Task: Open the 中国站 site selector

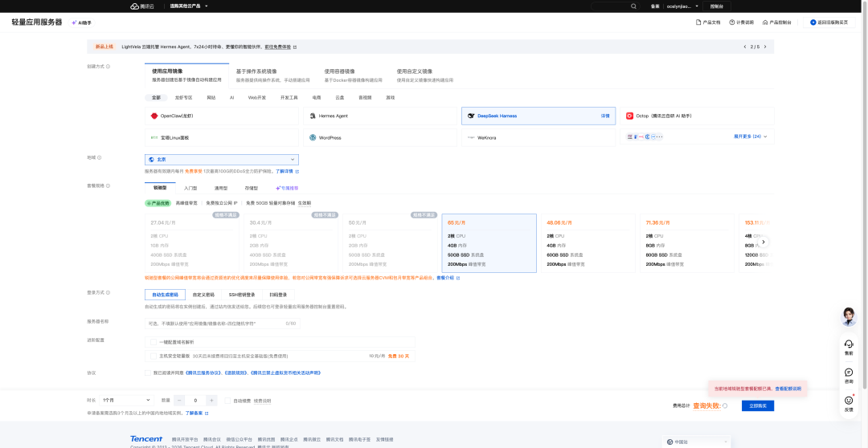Action: coord(696,442)
